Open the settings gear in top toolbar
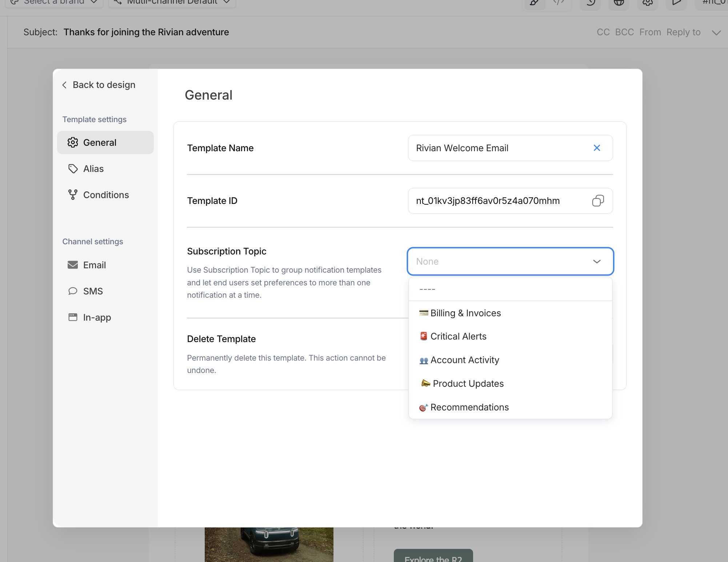The image size is (728, 562). pyautogui.click(x=648, y=3)
